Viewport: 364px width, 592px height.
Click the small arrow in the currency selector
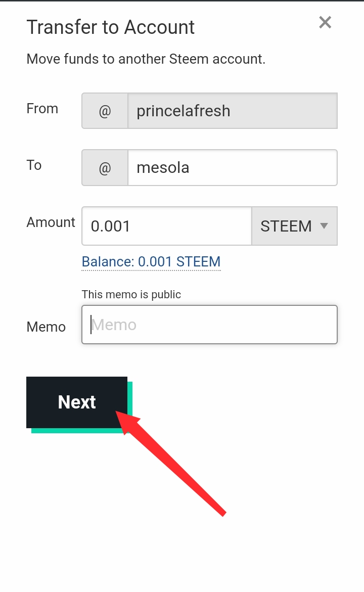325,225
